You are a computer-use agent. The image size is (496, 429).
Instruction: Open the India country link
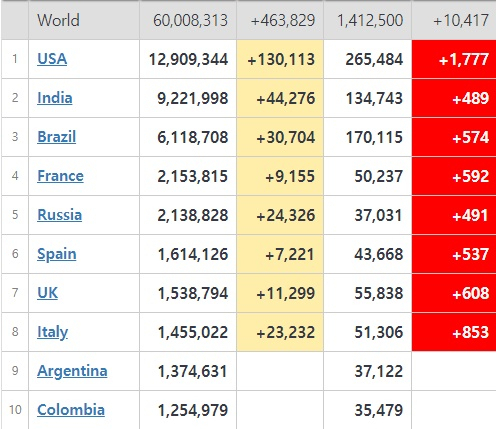coord(55,98)
